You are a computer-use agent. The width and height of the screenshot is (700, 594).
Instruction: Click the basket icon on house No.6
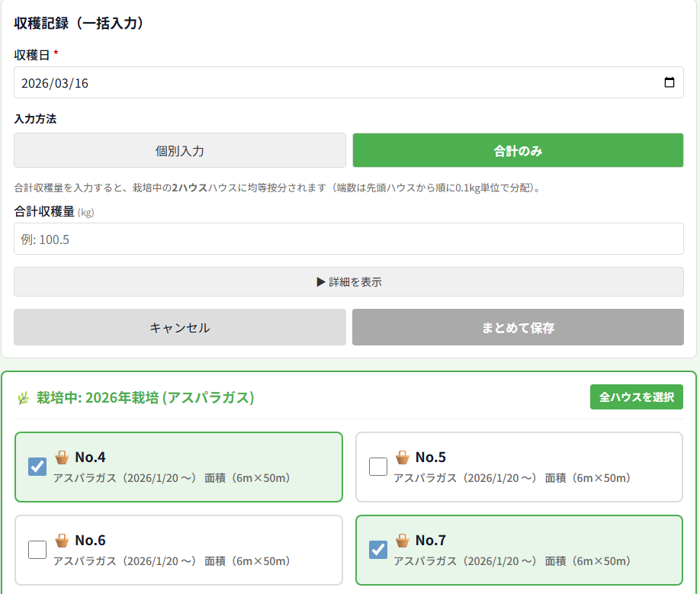tap(62, 541)
